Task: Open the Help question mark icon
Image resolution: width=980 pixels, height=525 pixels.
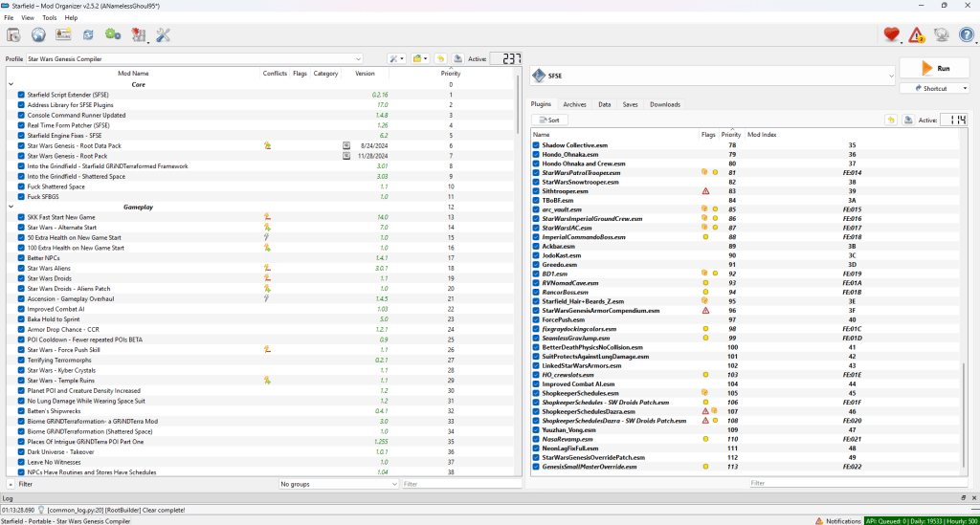Action: coord(965,35)
